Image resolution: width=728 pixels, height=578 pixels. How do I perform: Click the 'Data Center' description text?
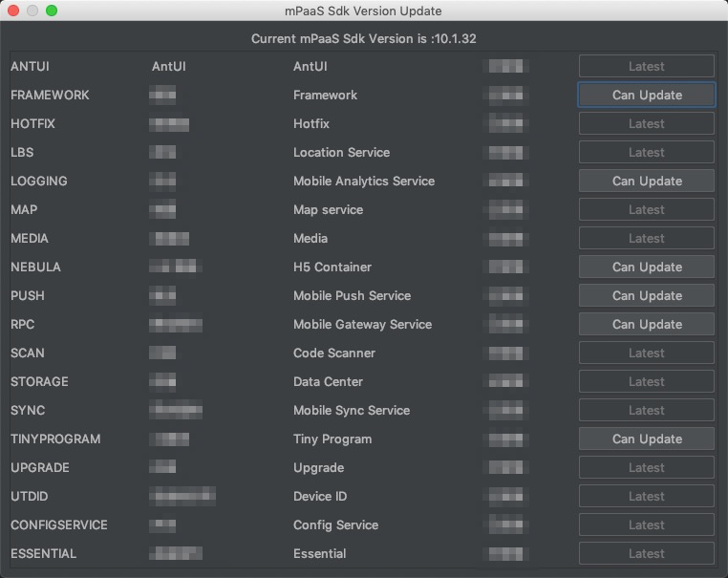[328, 381]
